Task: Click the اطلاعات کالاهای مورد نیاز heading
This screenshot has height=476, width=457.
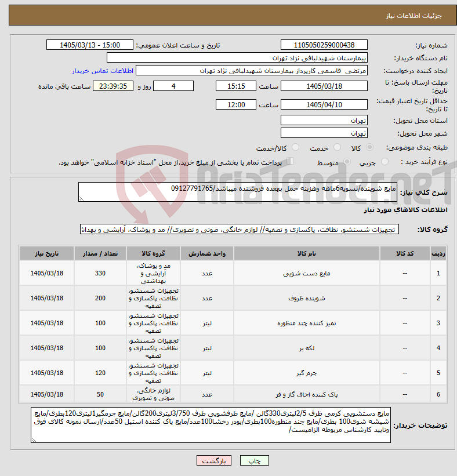Action: 405,210
